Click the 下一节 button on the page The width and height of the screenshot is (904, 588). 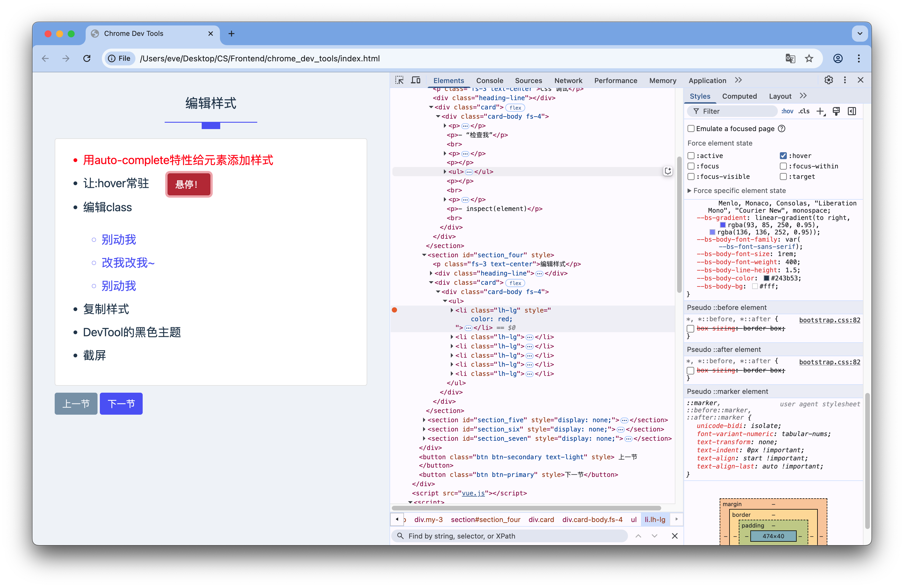click(121, 403)
